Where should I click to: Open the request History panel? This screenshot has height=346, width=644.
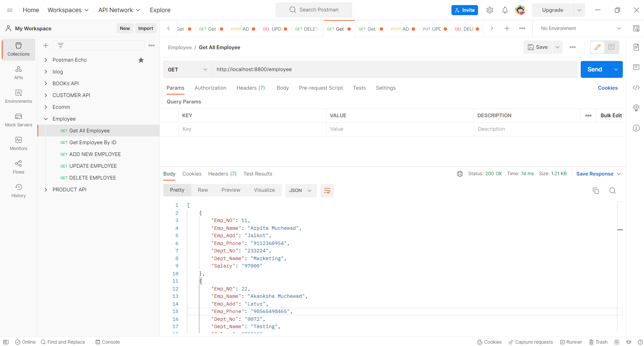(19, 190)
